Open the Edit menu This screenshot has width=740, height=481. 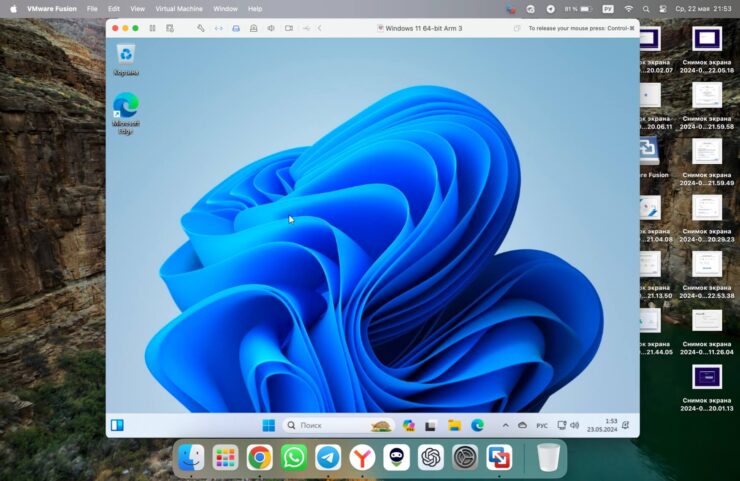[114, 8]
